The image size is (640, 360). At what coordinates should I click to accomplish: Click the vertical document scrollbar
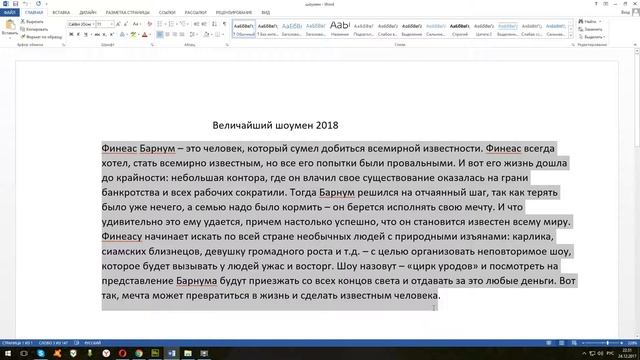point(637,194)
